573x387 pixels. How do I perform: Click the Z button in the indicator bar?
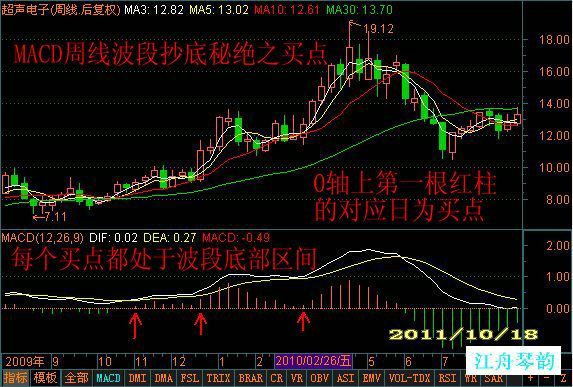pos(563,377)
